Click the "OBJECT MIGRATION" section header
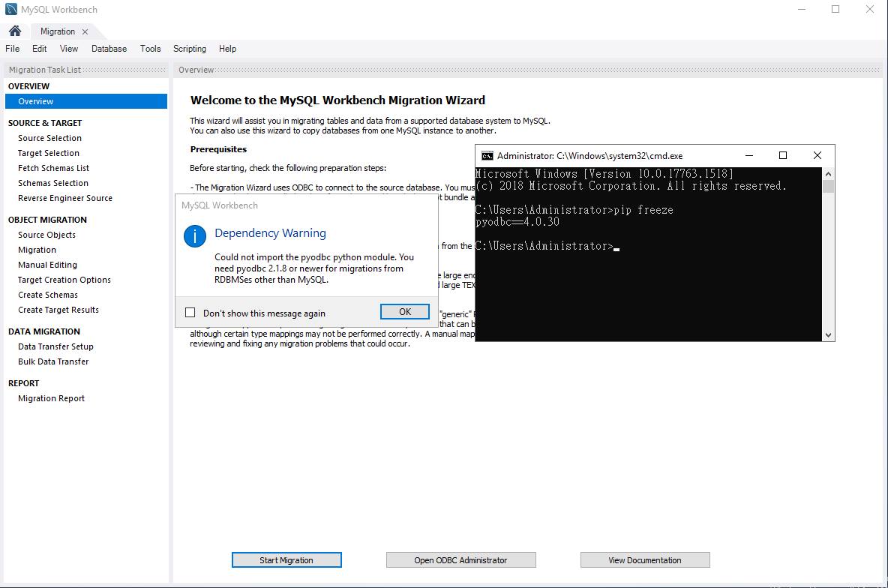Viewport: 888px width, 588px height. pos(47,220)
